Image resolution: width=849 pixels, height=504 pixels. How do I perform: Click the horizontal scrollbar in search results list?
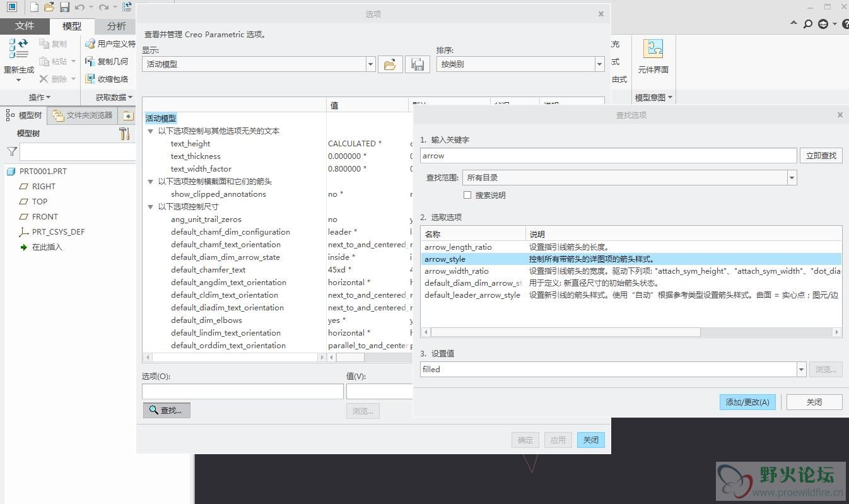coord(565,332)
